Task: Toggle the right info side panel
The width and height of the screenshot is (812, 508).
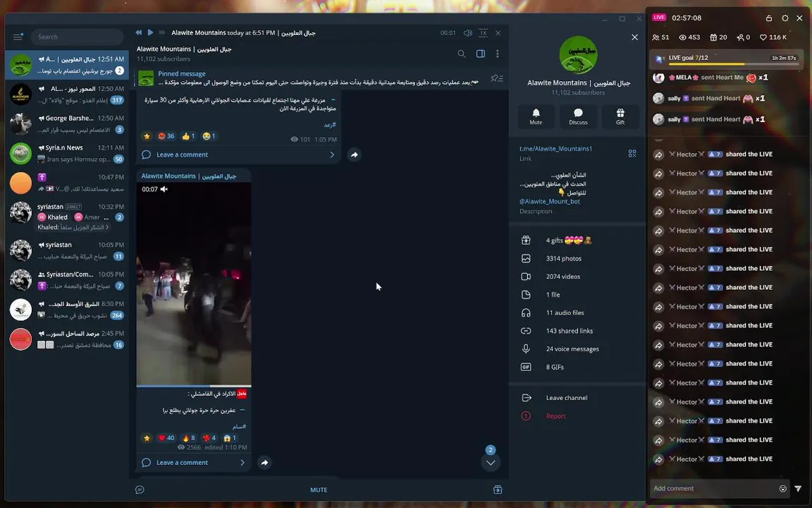Action: point(481,54)
